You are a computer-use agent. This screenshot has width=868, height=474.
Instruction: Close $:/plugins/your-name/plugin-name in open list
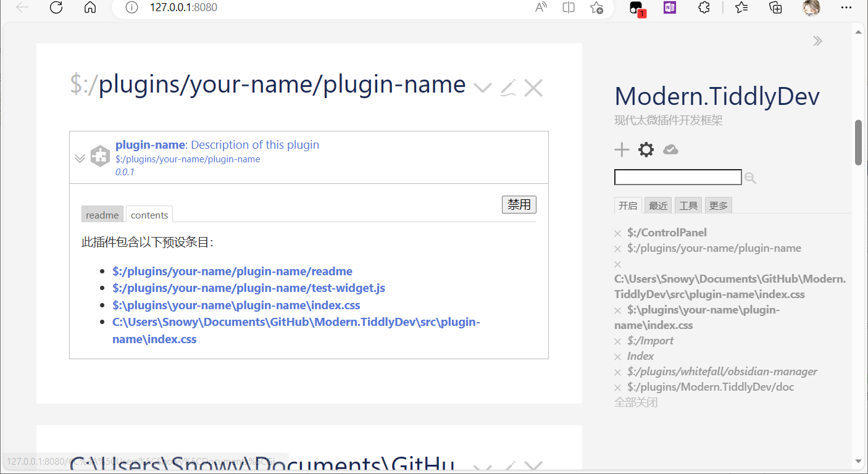(617, 249)
